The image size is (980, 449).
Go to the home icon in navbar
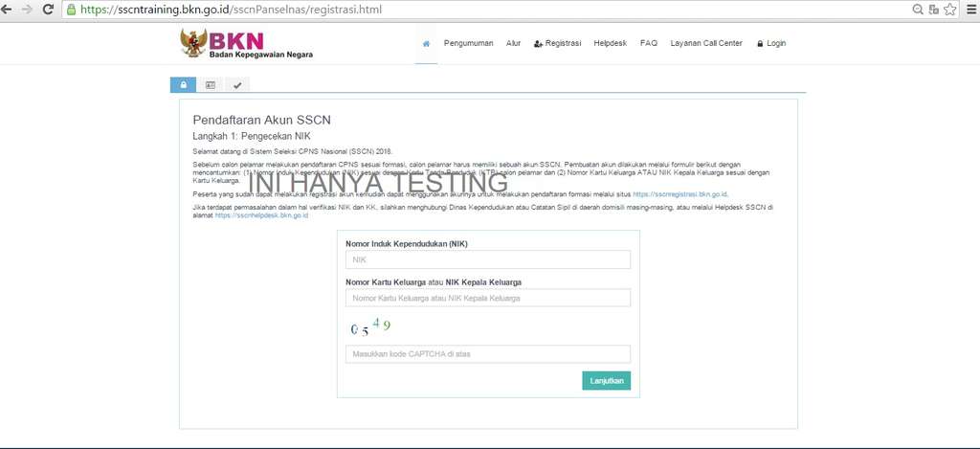coord(426,44)
